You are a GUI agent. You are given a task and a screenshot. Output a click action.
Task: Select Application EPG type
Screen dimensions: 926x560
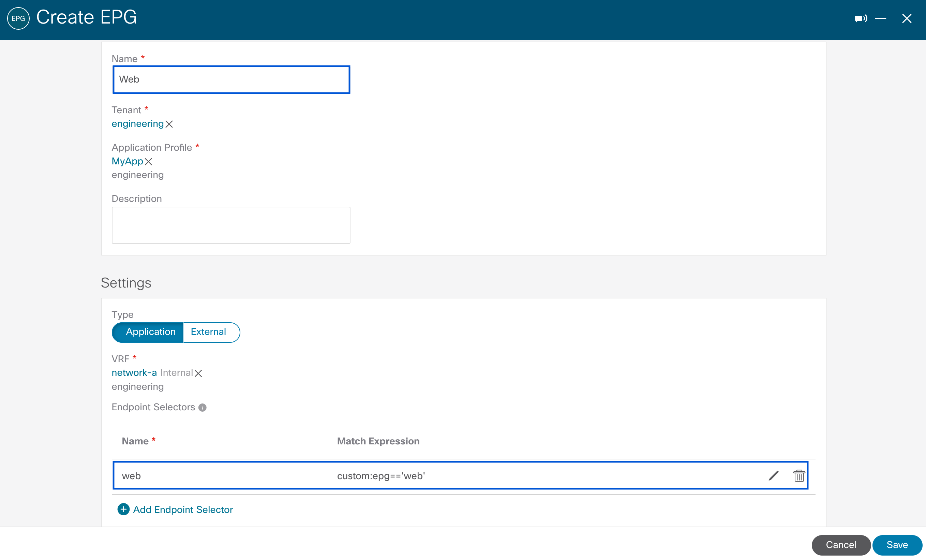[150, 332]
